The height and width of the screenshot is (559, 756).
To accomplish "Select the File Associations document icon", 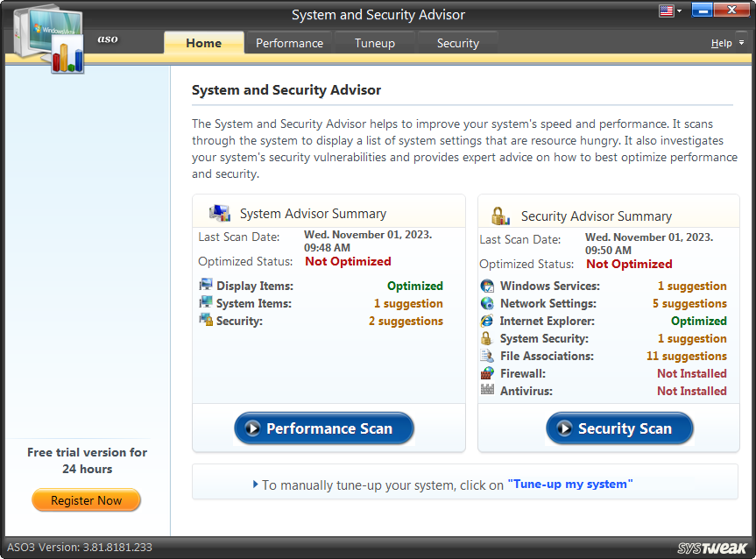I will 487,356.
